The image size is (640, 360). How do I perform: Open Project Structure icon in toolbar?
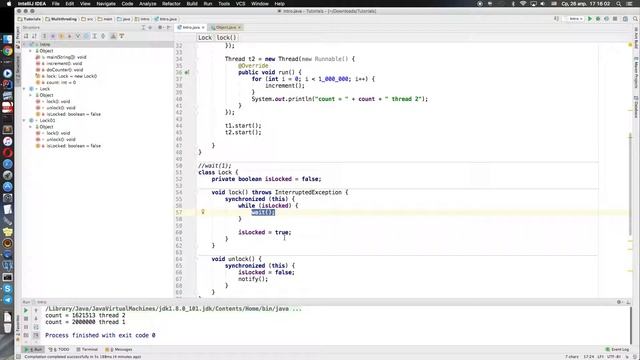click(x=625, y=19)
